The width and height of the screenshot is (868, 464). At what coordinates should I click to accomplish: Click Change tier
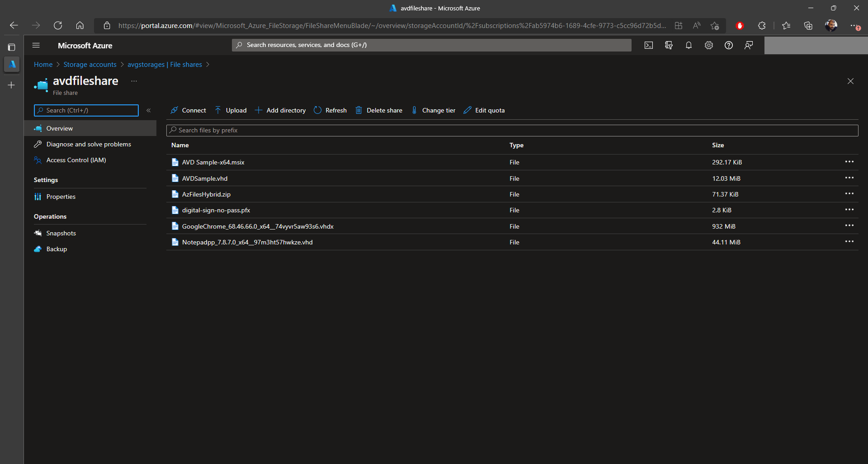pos(433,110)
